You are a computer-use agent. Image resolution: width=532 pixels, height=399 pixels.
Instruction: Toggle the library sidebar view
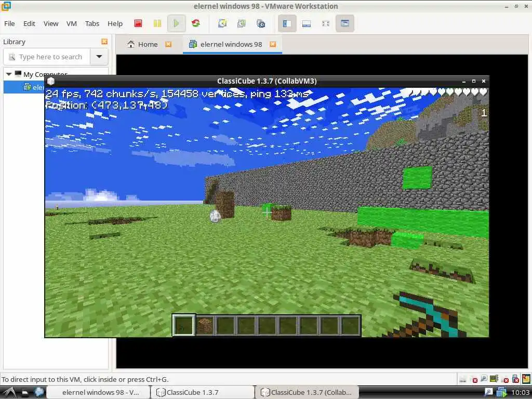coord(287,23)
